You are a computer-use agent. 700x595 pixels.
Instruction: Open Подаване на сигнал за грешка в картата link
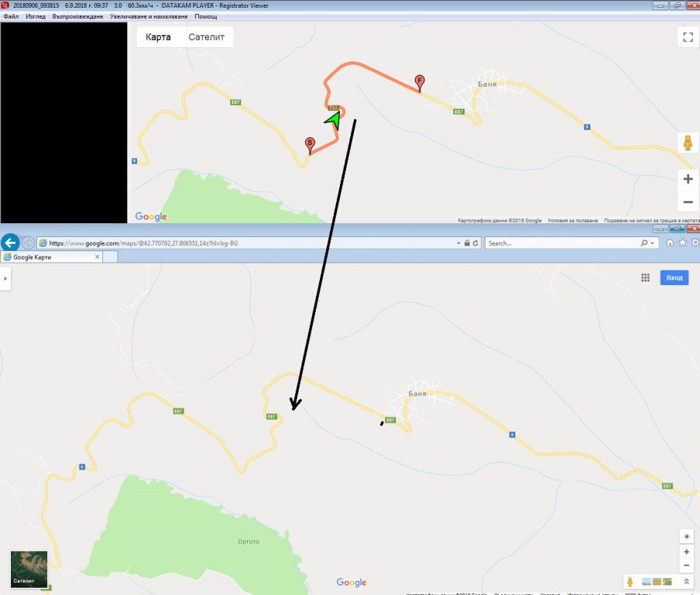coord(651,221)
